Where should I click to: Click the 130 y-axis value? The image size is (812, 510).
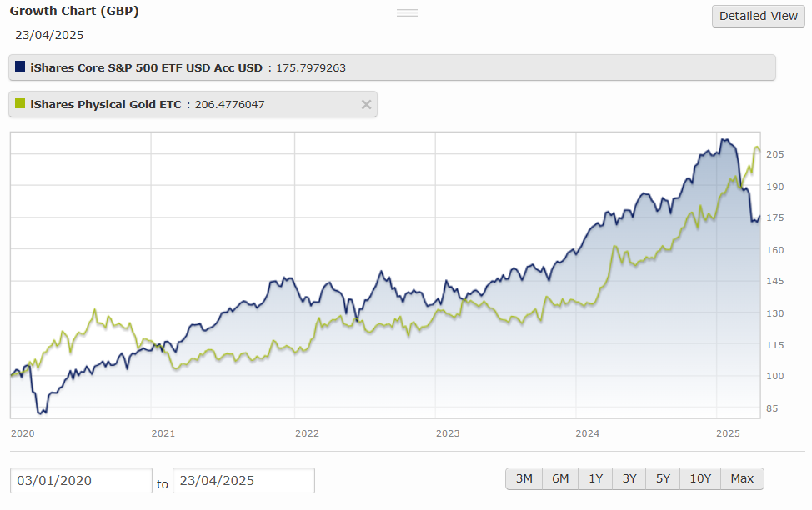(775, 313)
